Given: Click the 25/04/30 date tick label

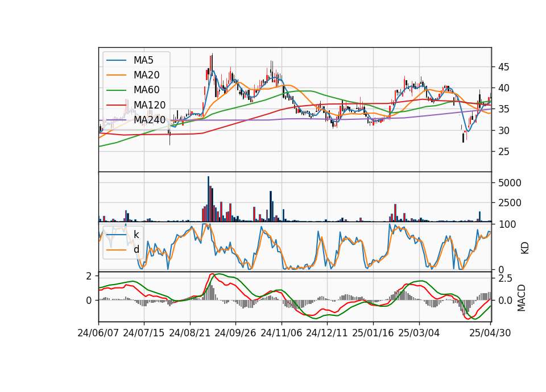Looking at the screenshot, I should click(x=490, y=333).
